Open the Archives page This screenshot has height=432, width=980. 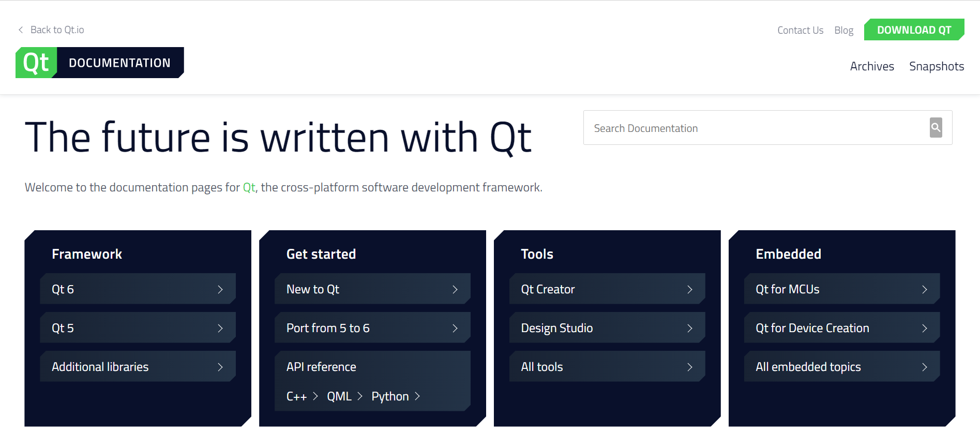tap(872, 66)
